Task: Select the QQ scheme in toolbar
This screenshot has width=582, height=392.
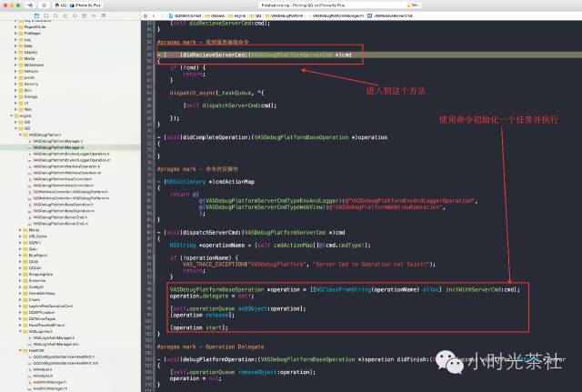Action: coord(61,5)
